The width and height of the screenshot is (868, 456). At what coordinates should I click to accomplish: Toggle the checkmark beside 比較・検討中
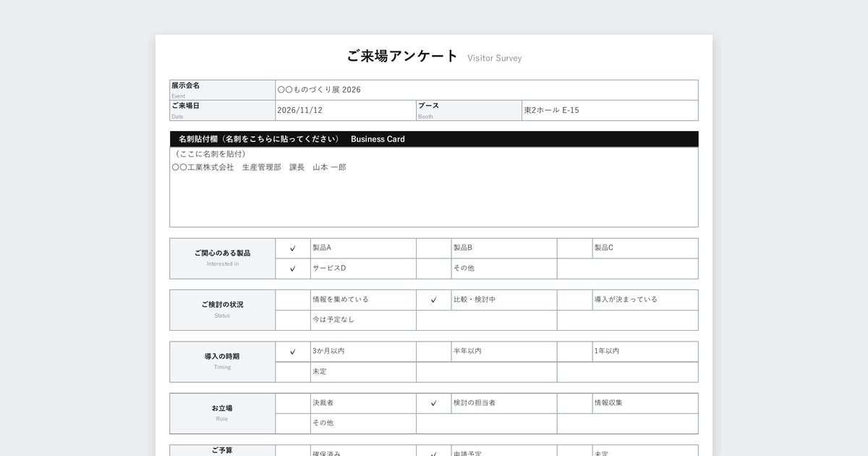tap(433, 300)
